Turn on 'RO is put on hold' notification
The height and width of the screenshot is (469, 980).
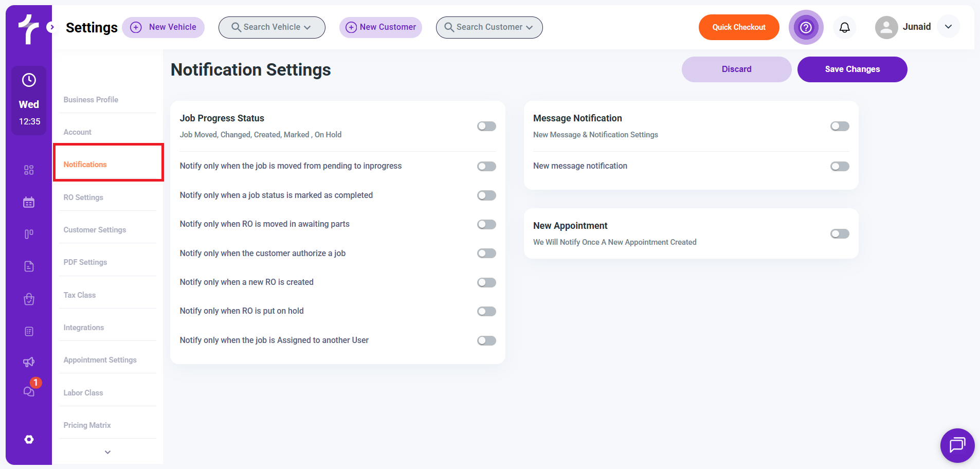486,312
